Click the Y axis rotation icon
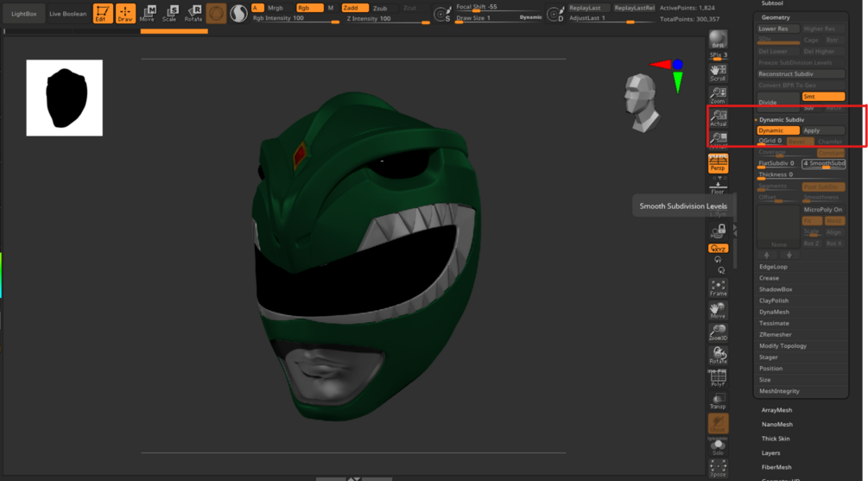The height and width of the screenshot is (481, 868). point(718,260)
